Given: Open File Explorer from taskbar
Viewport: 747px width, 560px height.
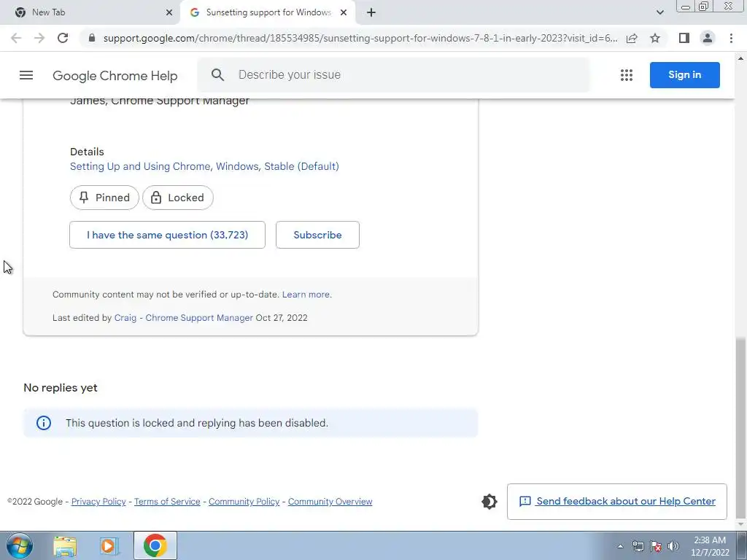Looking at the screenshot, I should pyautogui.click(x=65, y=546).
